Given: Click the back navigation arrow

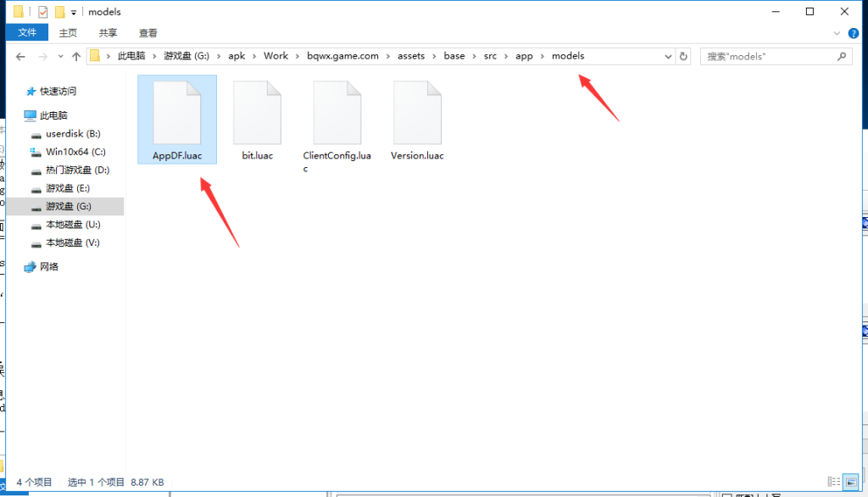Looking at the screenshot, I should pyautogui.click(x=21, y=57).
